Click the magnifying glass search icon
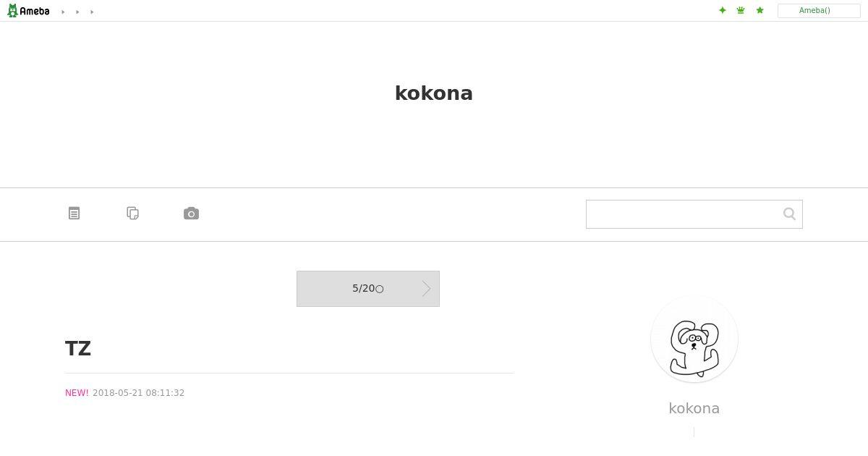Image resolution: width=868 pixels, height=456 pixels. point(789,214)
